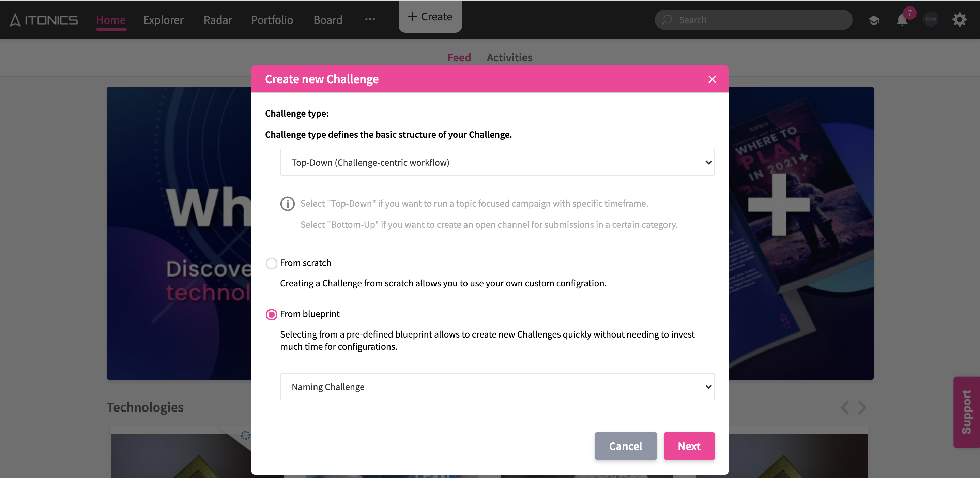Click the next arrow in Technologies carousel
Image resolution: width=980 pixels, height=478 pixels.
click(x=862, y=407)
